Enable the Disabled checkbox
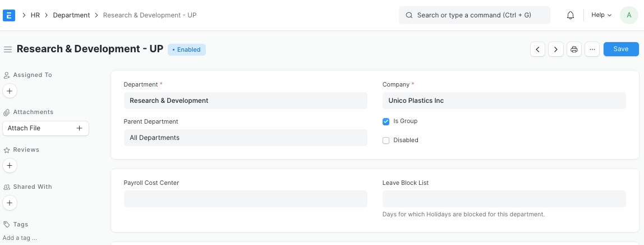The height and width of the screenshot is (245, 644). [386, 140]
